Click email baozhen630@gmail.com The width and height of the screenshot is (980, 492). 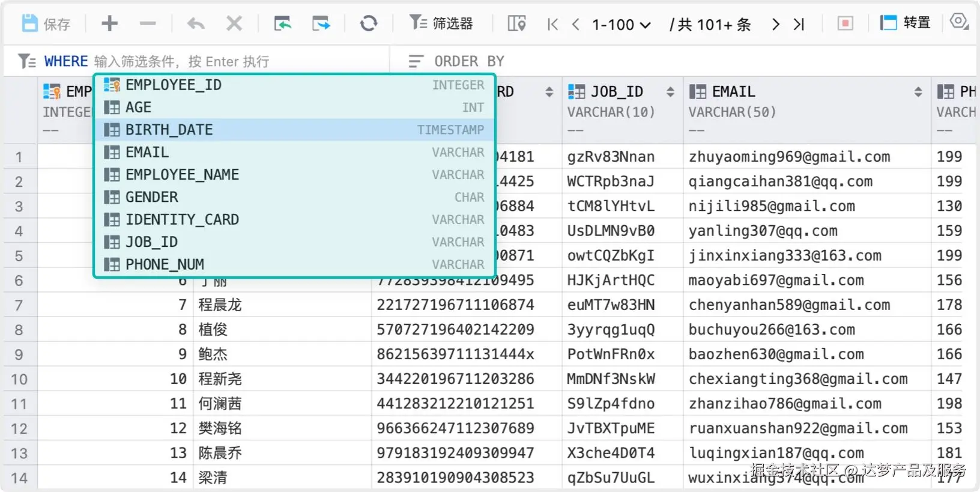click(x=776, y=354)
